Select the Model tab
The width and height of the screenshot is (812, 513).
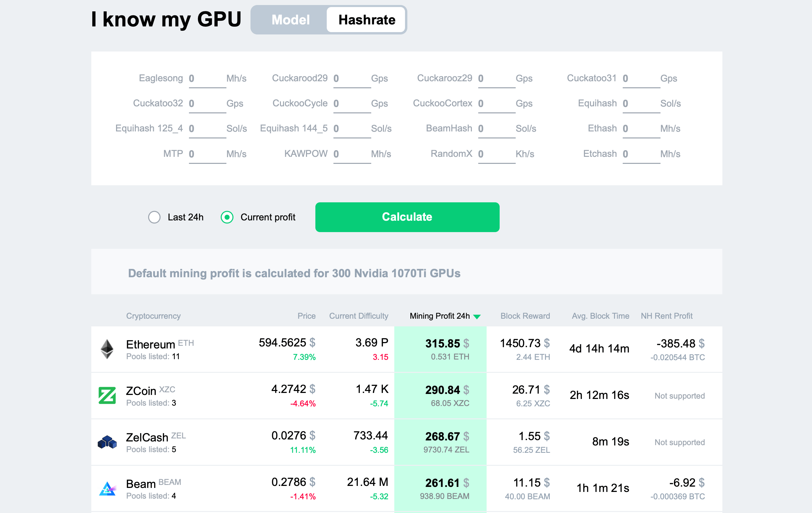[290, 19]
